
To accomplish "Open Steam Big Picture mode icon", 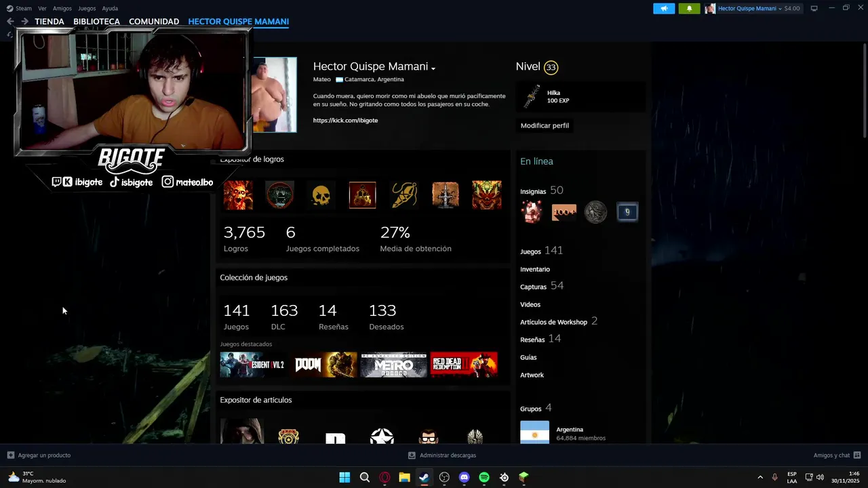I will coord(814,8).
